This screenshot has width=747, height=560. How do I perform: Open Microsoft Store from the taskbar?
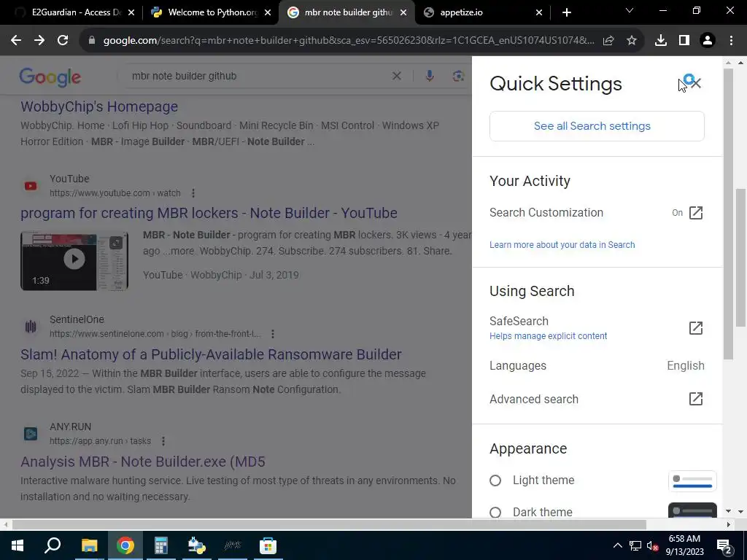(x=268, y=545)
